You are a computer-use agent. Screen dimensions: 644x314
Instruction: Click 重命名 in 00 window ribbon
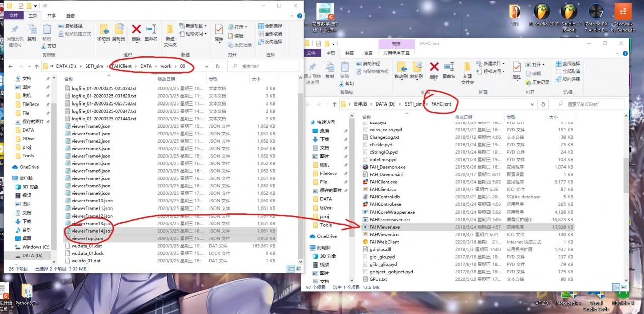point(151,32)
